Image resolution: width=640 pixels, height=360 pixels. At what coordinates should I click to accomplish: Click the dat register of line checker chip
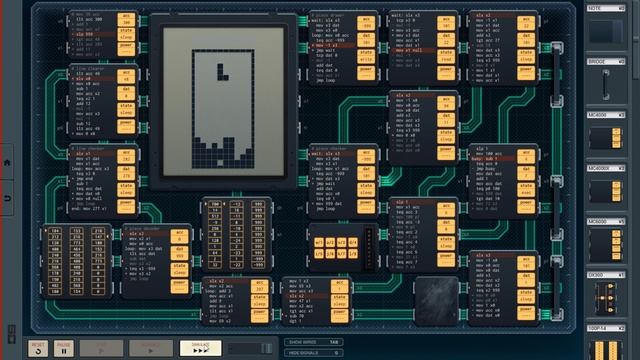tap(126, 173)
